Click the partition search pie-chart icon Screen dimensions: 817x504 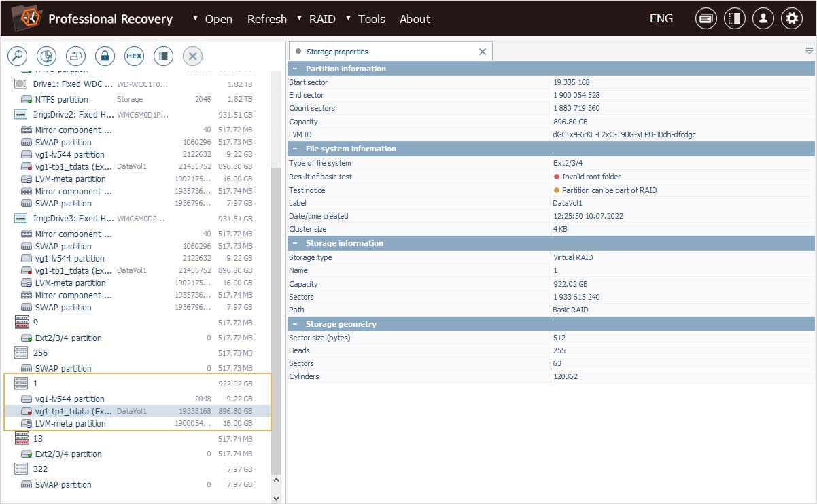point(46,56)
